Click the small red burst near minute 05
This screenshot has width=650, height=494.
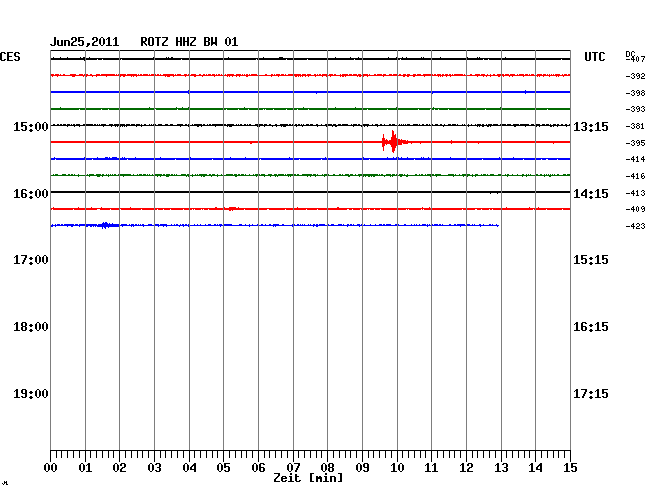(232, 208)
